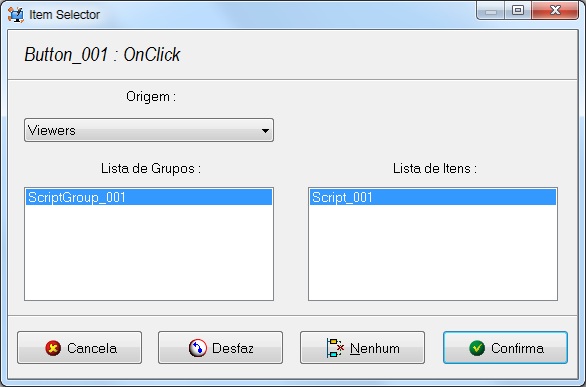This screenshot has height=387, width=586.
Task: Open the Origem dropdown arrow
Action: tap(265, 130)
